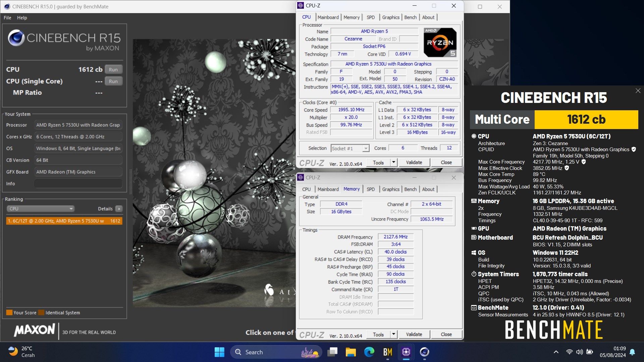Click Max Core Frequency verified shield icon
Viewport: 644px width, 362px height.
[584, 162]
